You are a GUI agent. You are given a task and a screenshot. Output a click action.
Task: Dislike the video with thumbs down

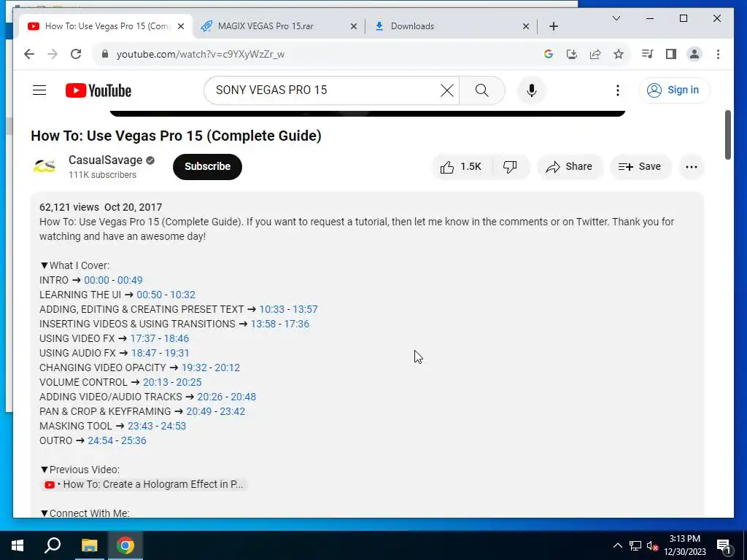510,167
